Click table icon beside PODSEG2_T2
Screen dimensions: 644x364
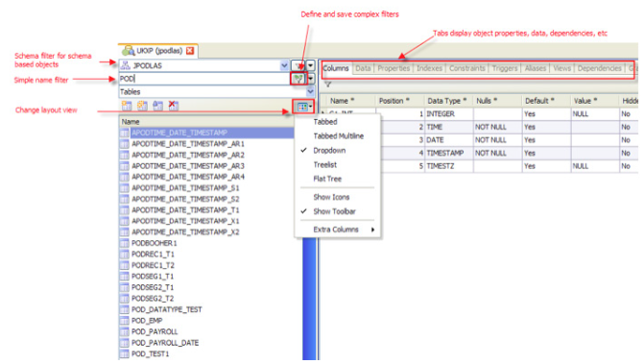pos(124,299)
